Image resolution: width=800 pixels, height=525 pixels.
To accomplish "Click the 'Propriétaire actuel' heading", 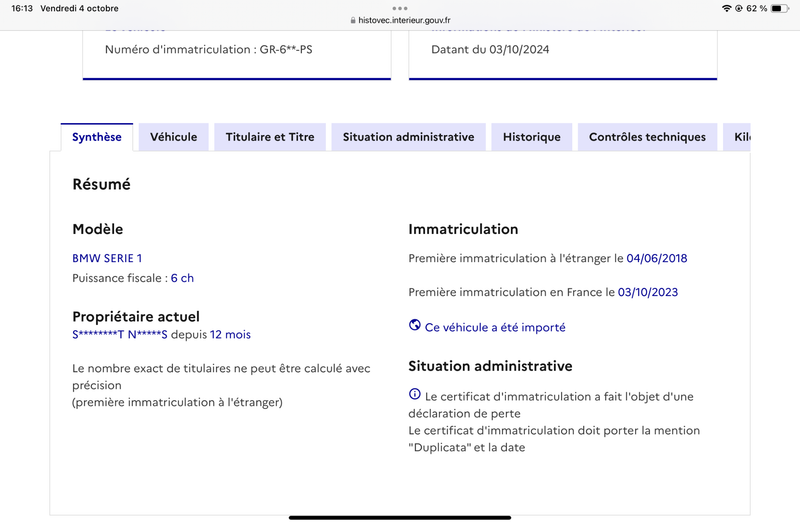I will click(x=136, y=317).
